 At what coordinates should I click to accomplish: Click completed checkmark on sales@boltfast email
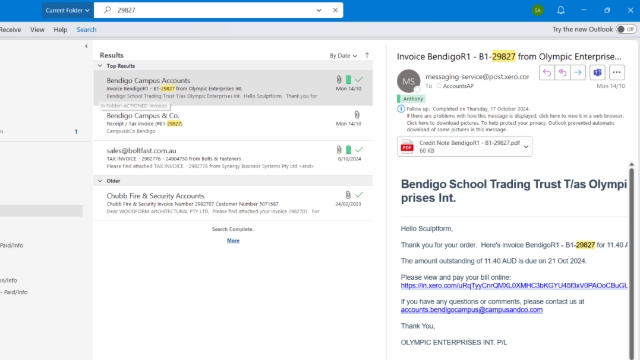(359, 150)
